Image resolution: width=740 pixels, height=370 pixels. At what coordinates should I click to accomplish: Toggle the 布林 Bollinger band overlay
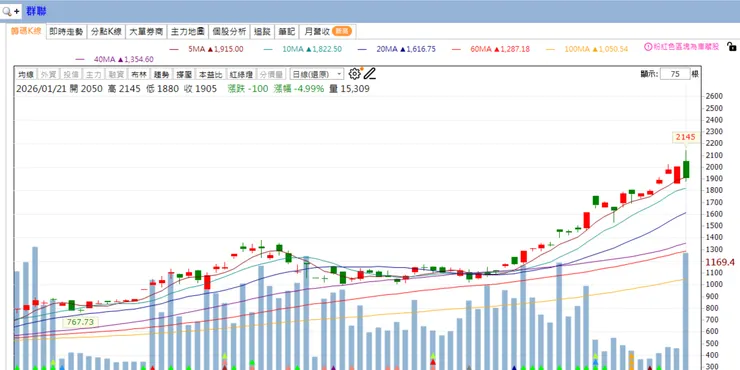pos(138,74)
